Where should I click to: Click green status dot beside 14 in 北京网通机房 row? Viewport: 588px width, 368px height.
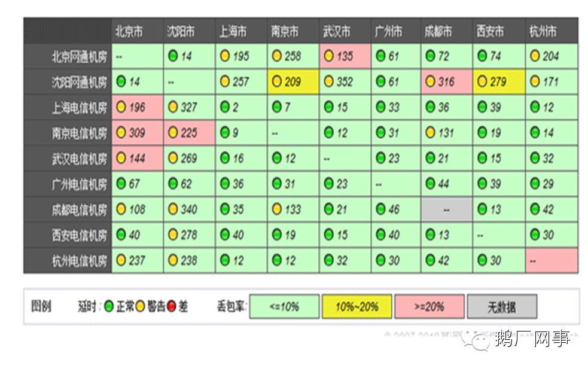172,56
